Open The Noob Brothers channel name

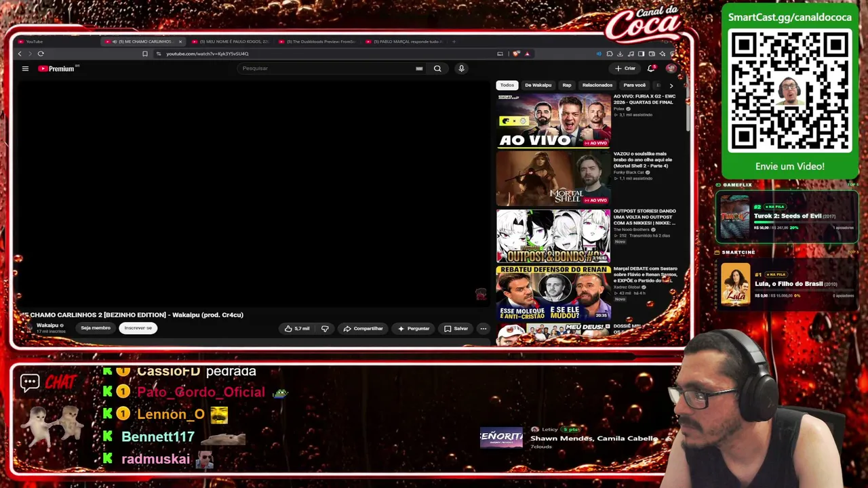tap(633, 230)
